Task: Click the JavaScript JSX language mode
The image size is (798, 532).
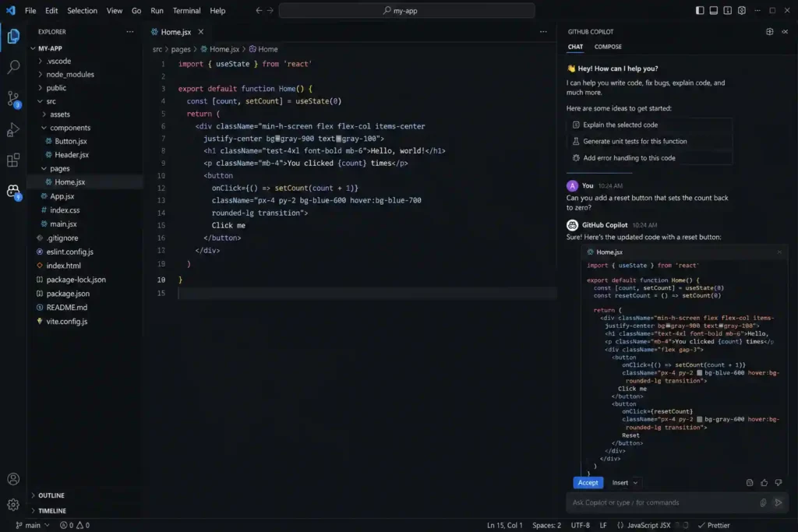Action: click(643, 526)
